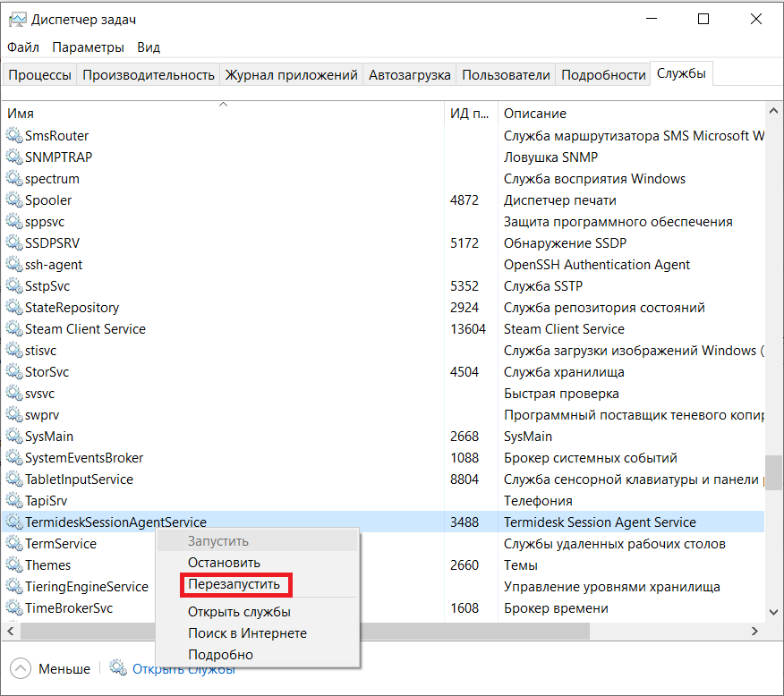
Task: Select the Steam Client Service icon
Action: point(13,329)
